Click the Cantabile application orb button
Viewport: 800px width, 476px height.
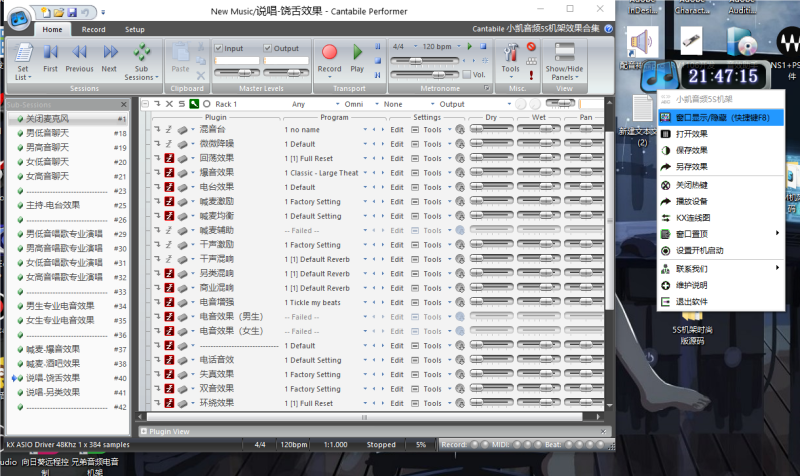coord(19,19)
